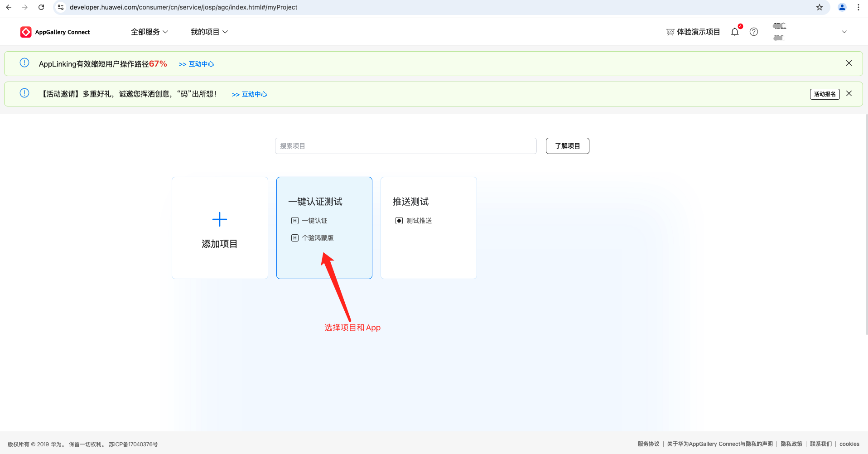
Task: Click the demo project icon beside 体验演示项目
Action: [x=670, y=32]
